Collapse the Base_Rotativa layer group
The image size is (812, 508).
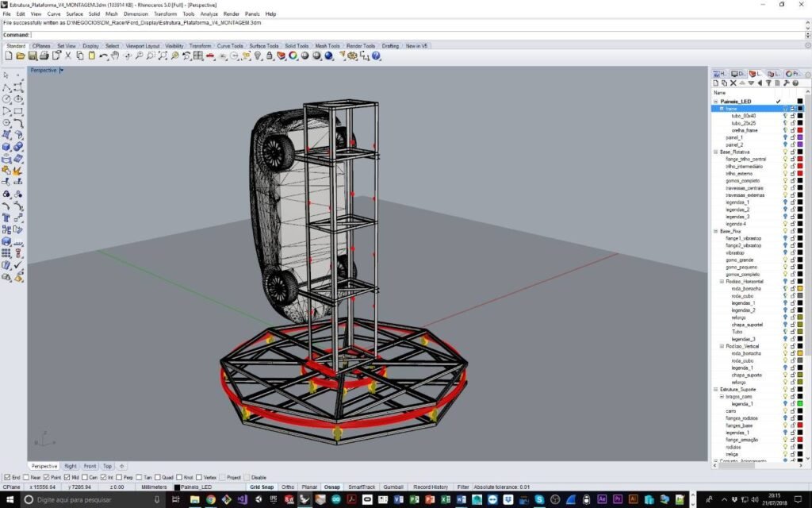click(x=715, y=152)
